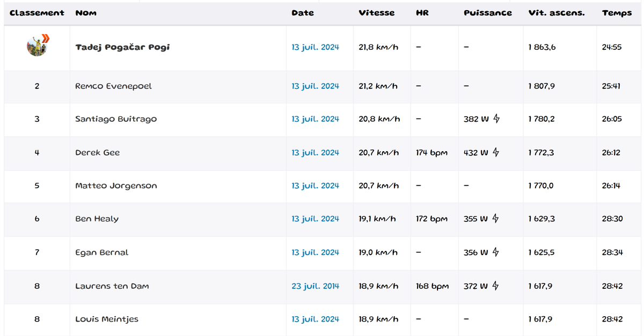
Task: Click the 20,8 km/h speed value
Action: (x=379, y=119)
